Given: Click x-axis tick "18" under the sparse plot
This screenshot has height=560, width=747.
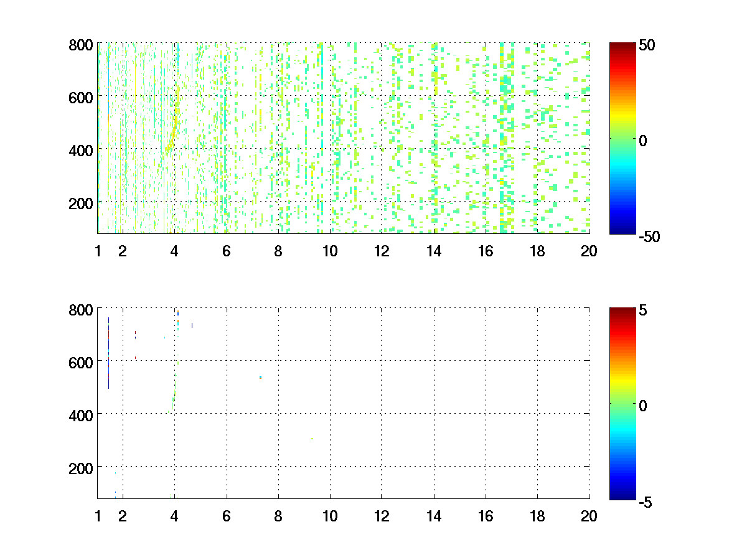Looking at the screenshot, I should (x=537, y=516).
